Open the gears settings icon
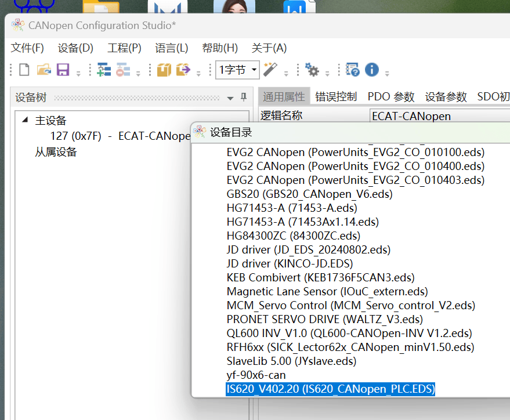This screenshot has height=420, width=510. (x=312, y=70)
